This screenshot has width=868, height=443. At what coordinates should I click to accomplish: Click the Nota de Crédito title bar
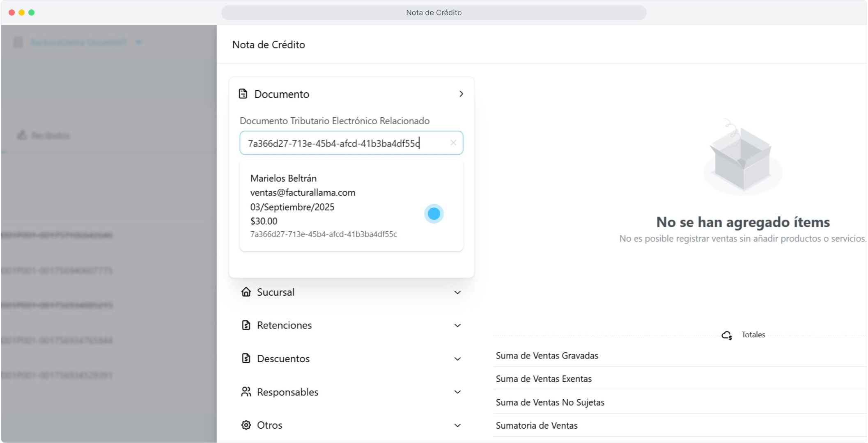point(434,13)
